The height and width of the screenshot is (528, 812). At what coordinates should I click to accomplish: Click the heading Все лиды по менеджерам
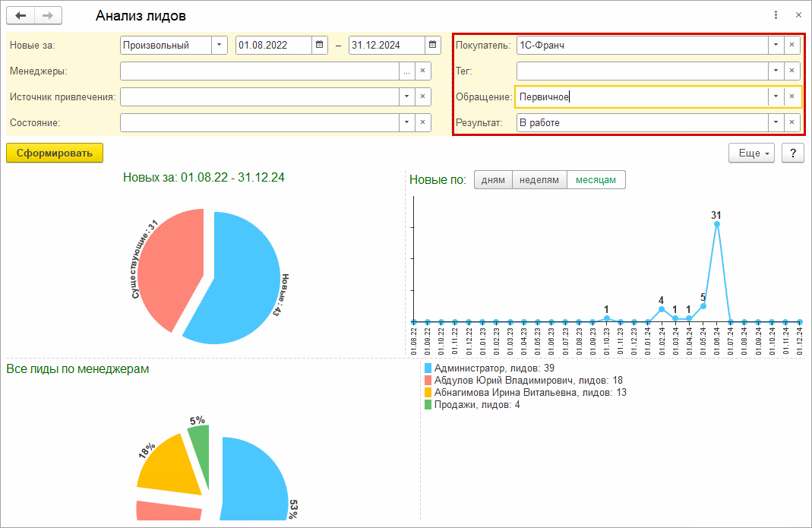pos(77,369)
